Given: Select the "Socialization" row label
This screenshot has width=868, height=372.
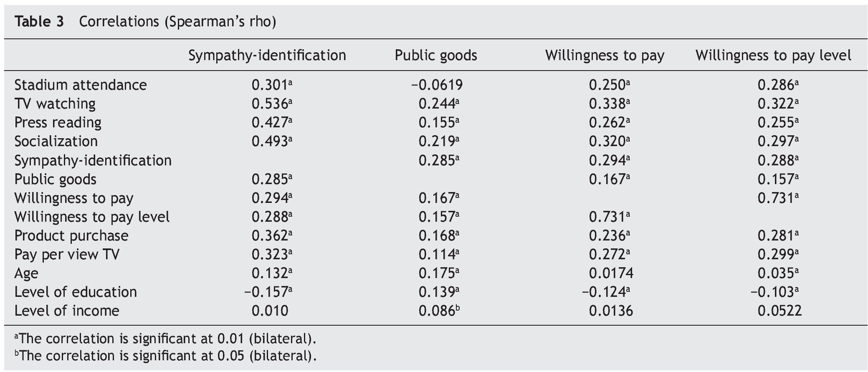Looking at the screenshot, I should pos(56,141).
